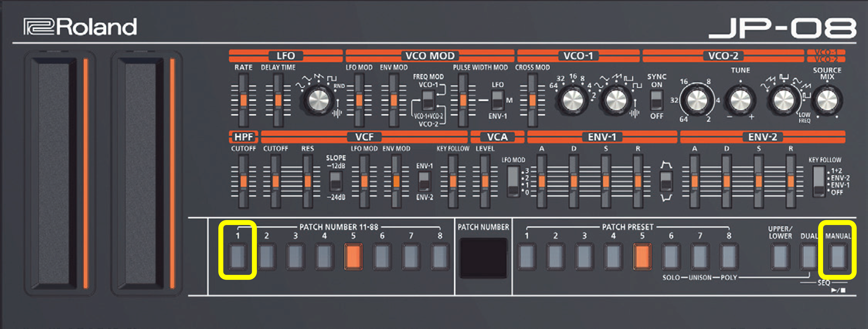Image resolution: width=868 pixels, height=329 pixels.
Task: Click the VCA Level slider
Action: tap(485, 181)
